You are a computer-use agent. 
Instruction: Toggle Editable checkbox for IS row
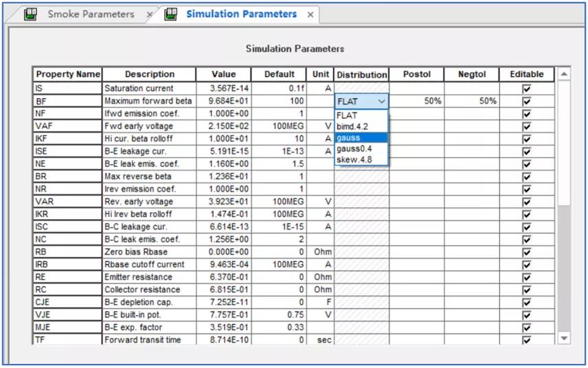(x=526, y=89)
